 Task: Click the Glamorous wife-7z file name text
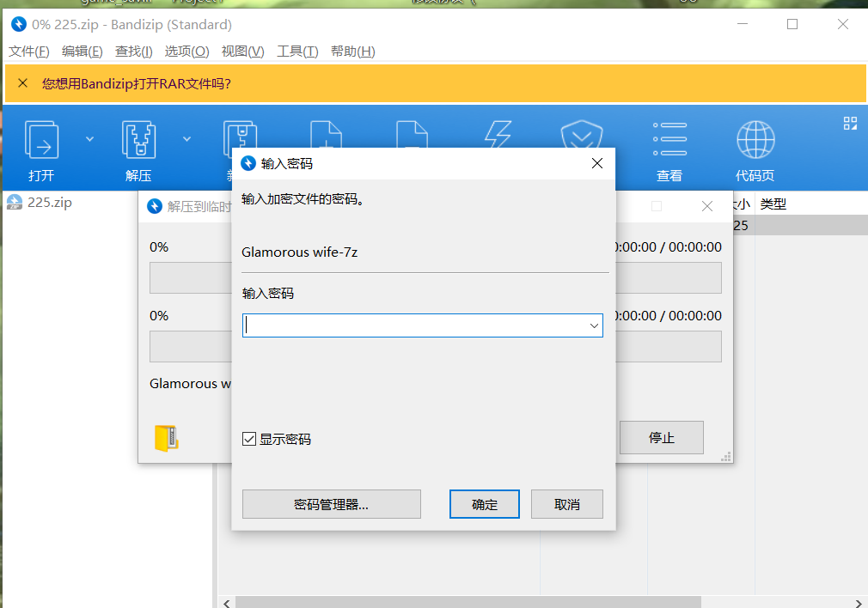coord(299,252)
